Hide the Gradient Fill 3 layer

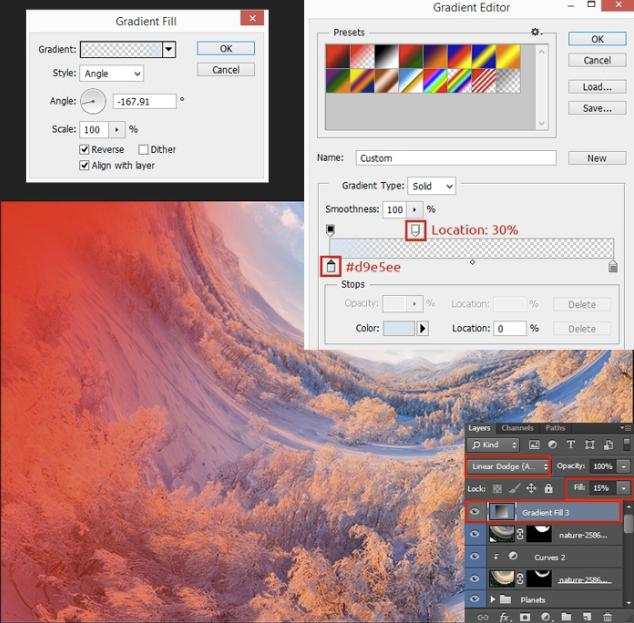[x=475, y=512]
